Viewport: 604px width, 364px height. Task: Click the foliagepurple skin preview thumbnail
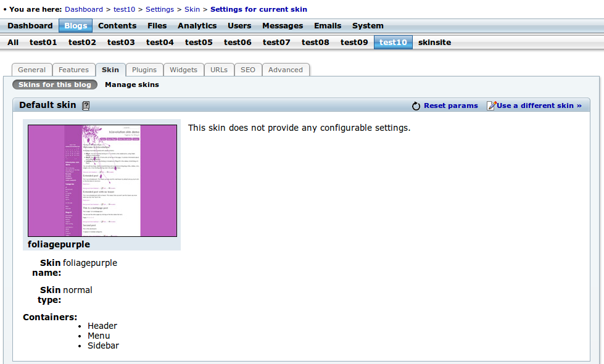102,181
